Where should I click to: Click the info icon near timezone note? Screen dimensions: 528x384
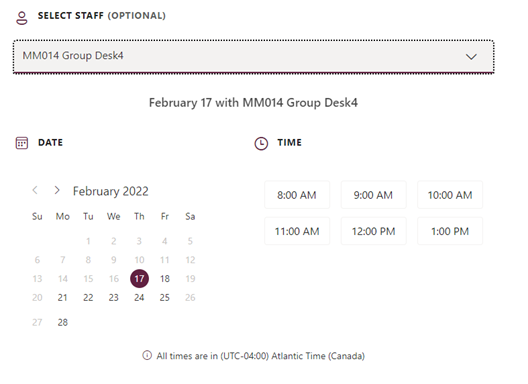click(x=147, y=355)
